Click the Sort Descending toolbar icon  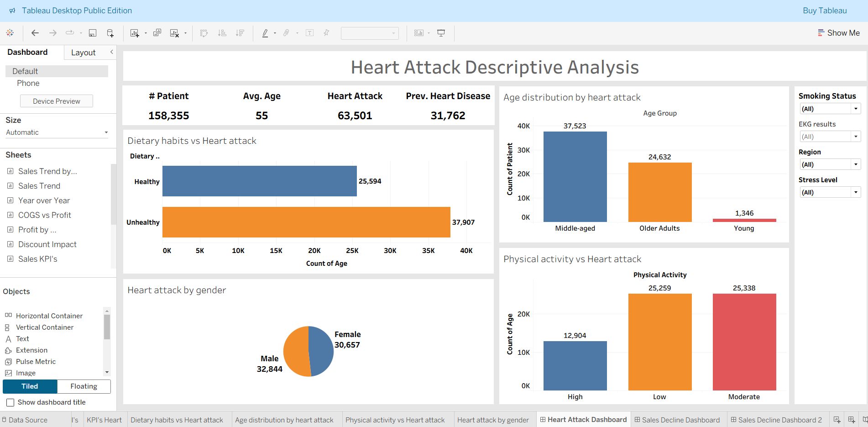pyautogui.click(x=240, y=33)
